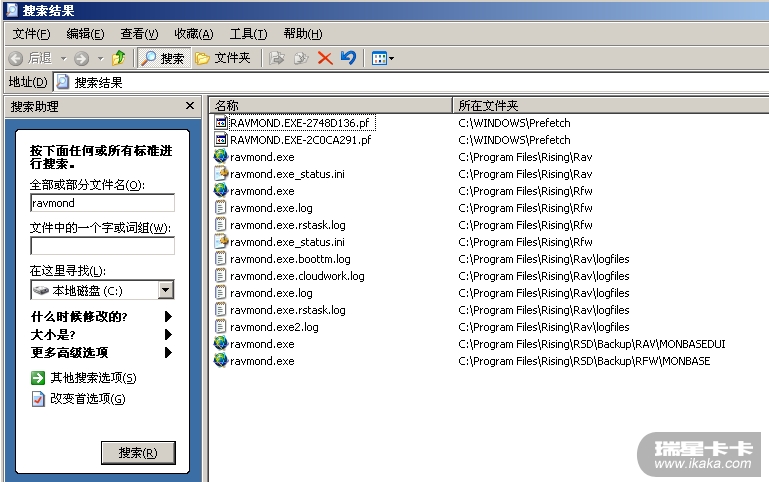This screenshot has height=482, width=769.
Task: Select ravmond.exe icon in Rising\Rfw folder
Action: point(221,190)
